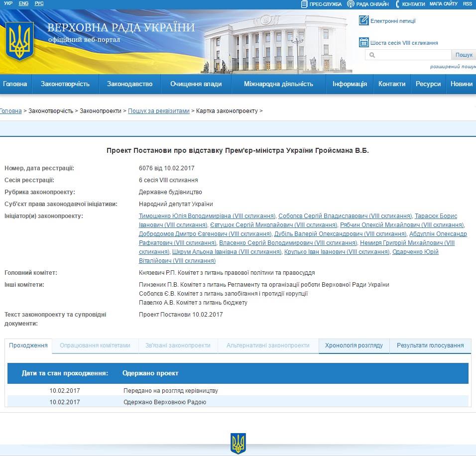The height and width of the screenshot is (456, 476).
Task: Click the magnifier icon in search box
Action: pos(372,55)
